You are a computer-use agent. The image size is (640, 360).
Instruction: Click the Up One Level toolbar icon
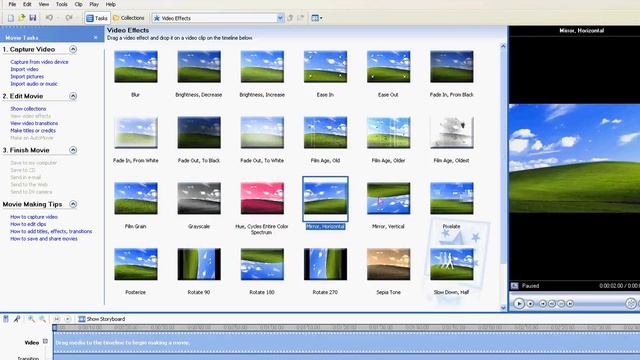(x=290, y=18)
